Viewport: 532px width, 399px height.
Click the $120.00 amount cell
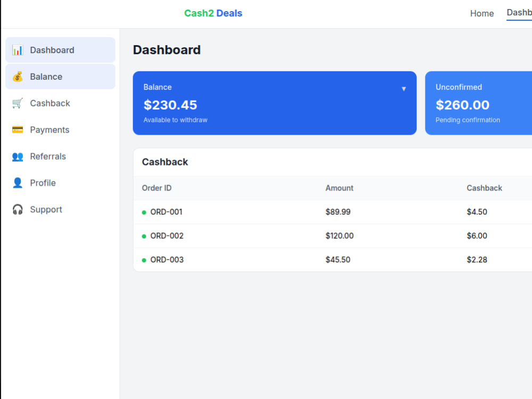tap(339, 236)
